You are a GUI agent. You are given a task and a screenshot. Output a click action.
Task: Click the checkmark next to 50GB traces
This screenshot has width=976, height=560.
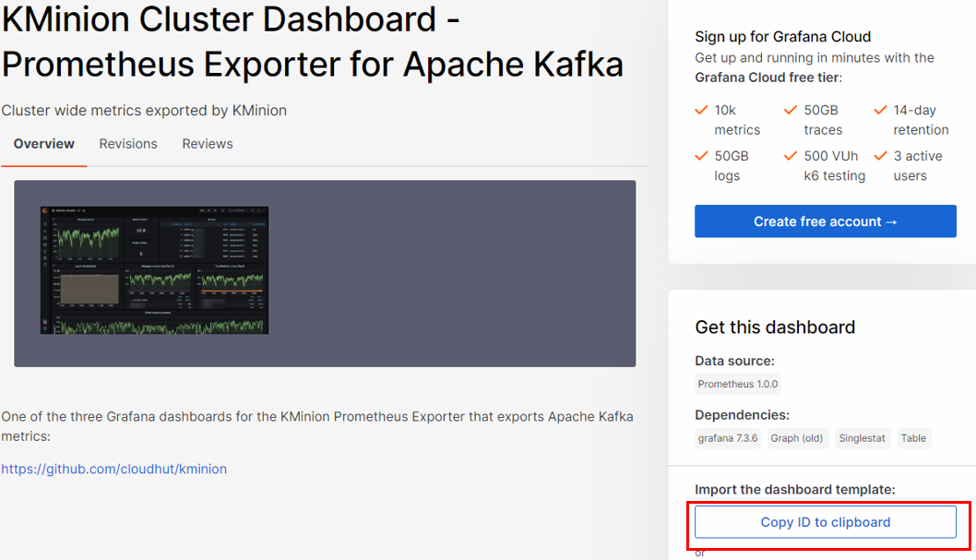pyautogui.click(x=791, y=110)
